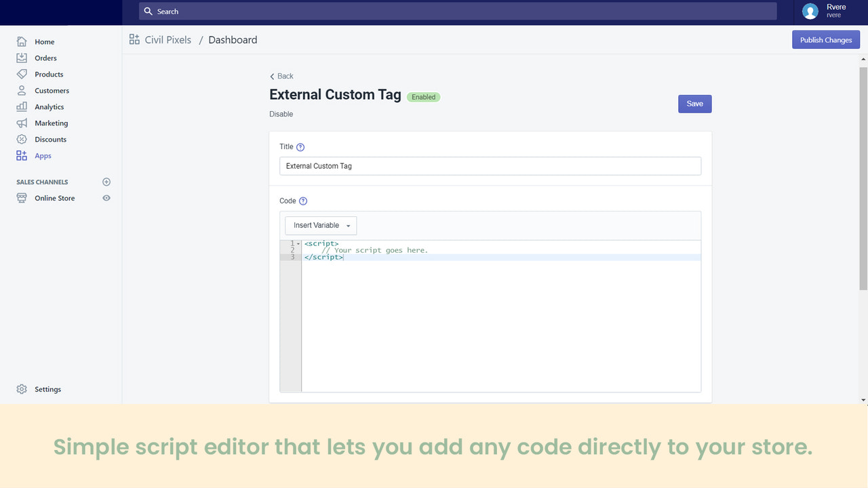Select the Apps icon in sidebar
The image size is (868, 488).
pos(21,155)
